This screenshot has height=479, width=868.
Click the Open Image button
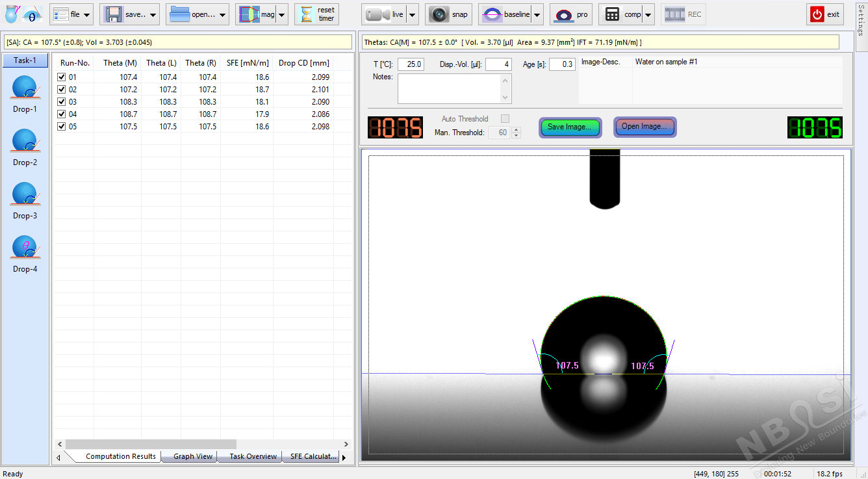(645, 127)
